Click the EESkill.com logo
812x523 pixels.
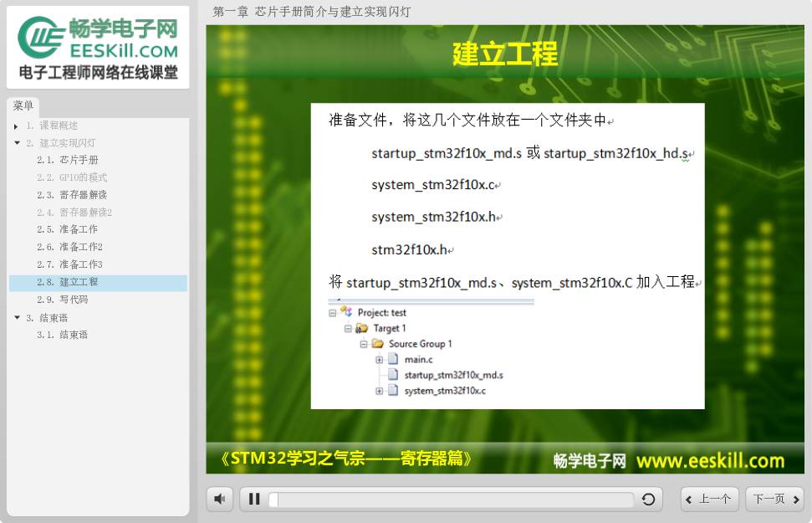pos(98,47)
